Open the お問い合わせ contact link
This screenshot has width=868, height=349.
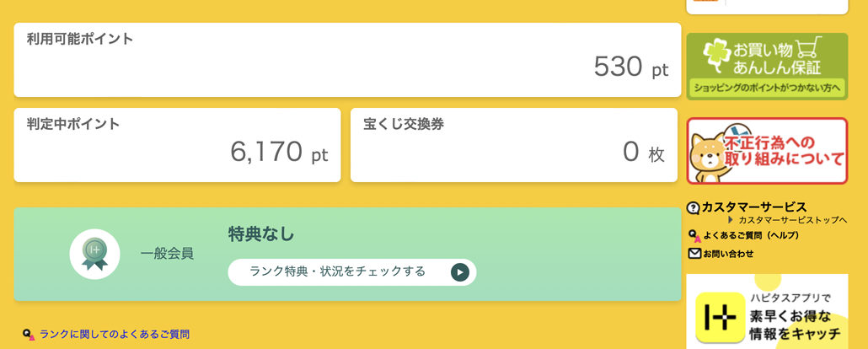point(728,255)
